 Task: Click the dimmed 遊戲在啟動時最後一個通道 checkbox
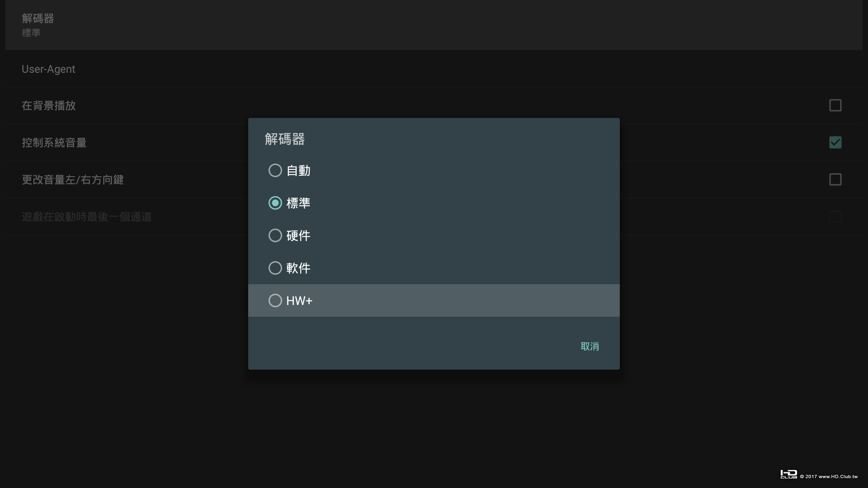tap(835, 216)
